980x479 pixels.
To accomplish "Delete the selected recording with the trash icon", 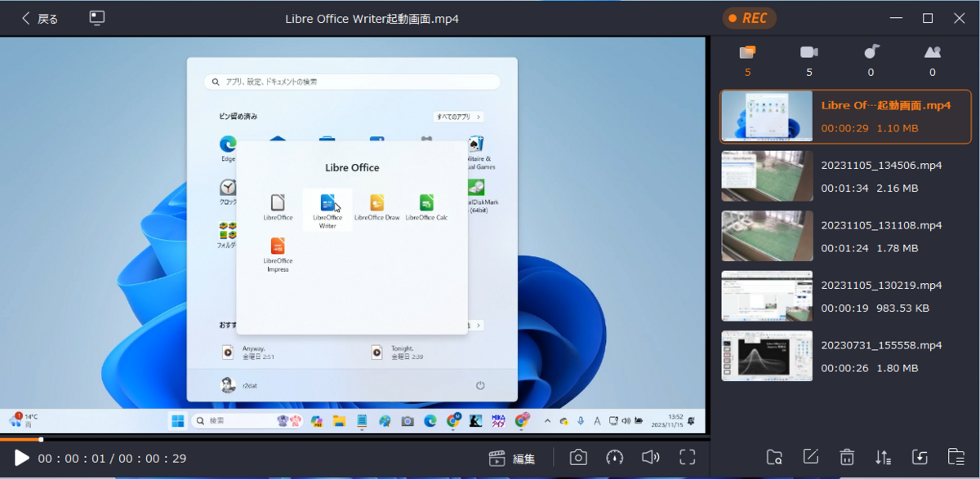I will [x=848, y=457].
